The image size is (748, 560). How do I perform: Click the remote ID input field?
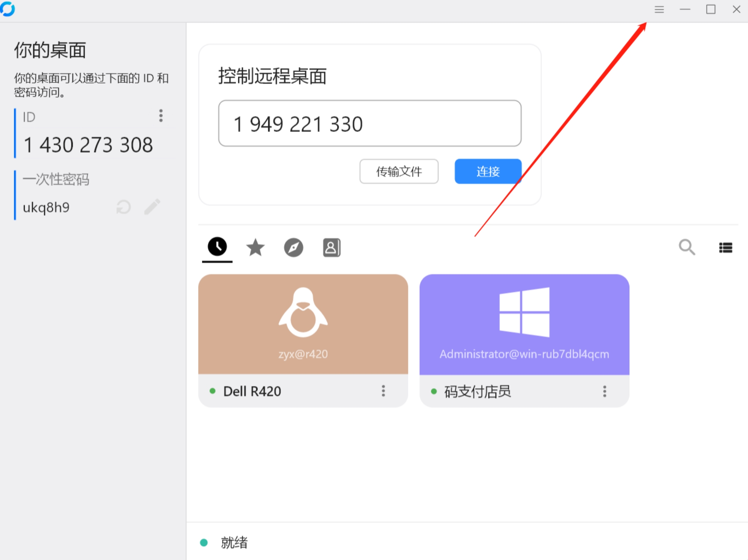click(x=370, y=123)
